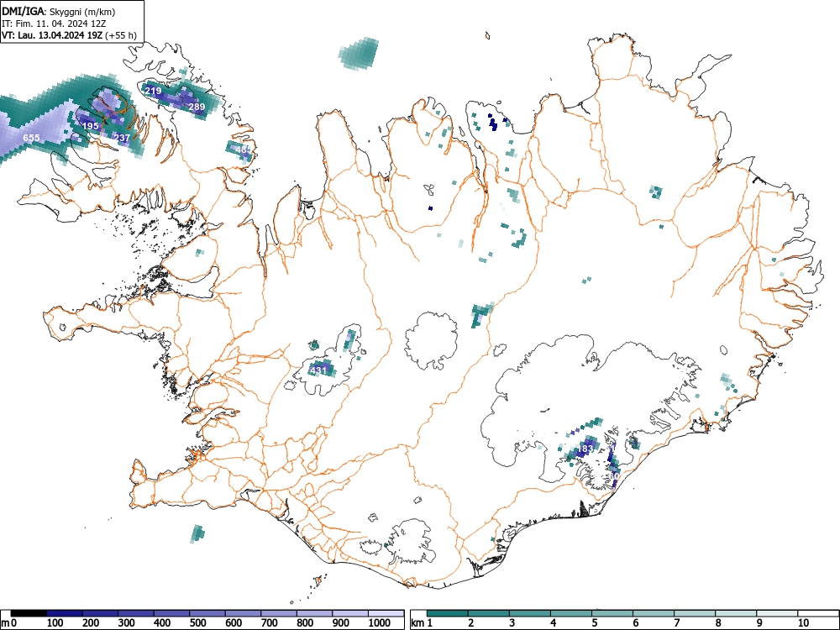The image size is (840, 630).
Task: Click the 1000 label in the metre legend
Action: 380,623
